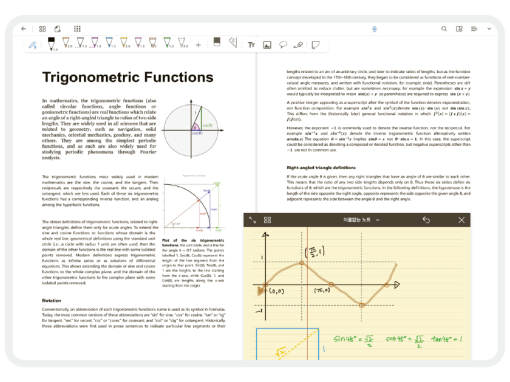Toggle the microphone audio recording
This screenshot has width=510, height=382.
point(374,29)
